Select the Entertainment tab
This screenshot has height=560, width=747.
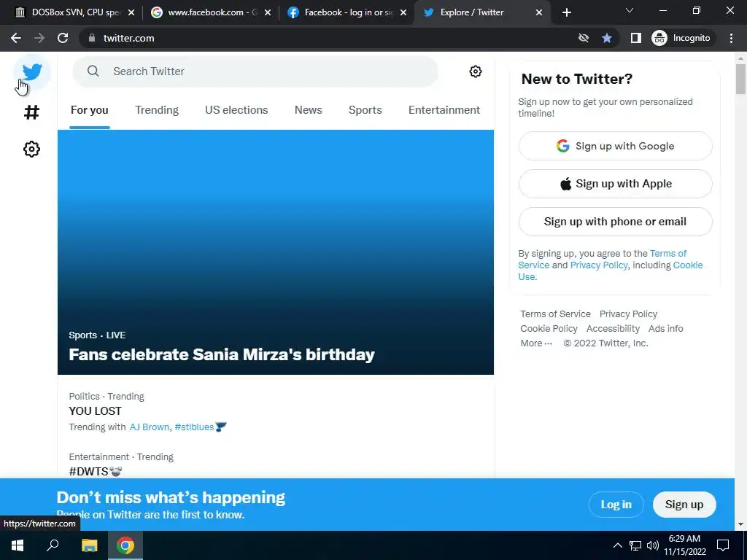pos(444,110)
